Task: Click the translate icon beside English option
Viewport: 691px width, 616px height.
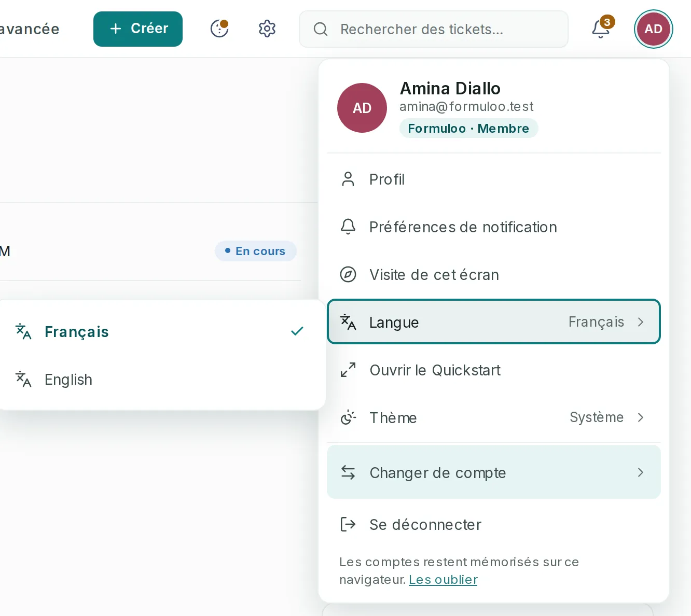Action: 23,379
